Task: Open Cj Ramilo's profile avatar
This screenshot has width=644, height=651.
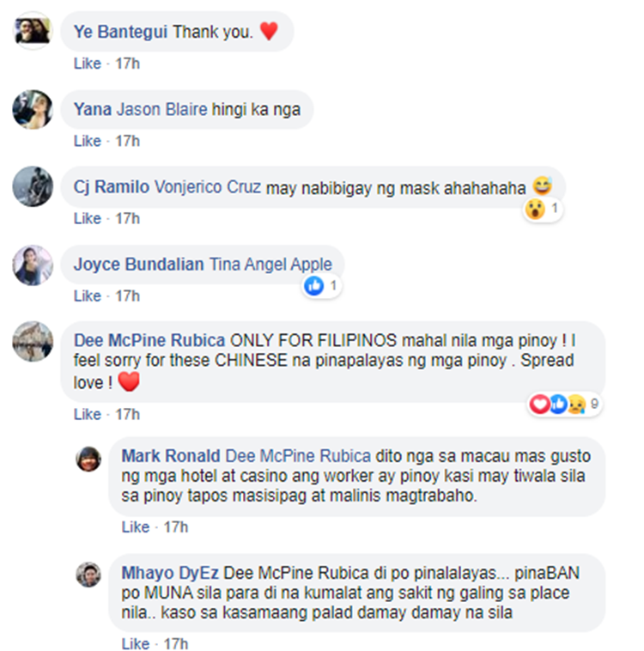Action: tap(33, 187)
